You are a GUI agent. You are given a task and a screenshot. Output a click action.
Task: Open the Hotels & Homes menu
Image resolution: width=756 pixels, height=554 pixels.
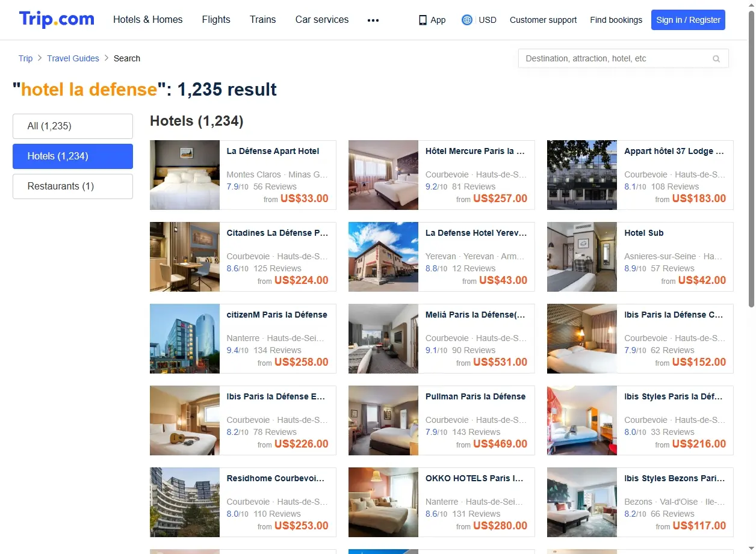[x=148, y=20]
